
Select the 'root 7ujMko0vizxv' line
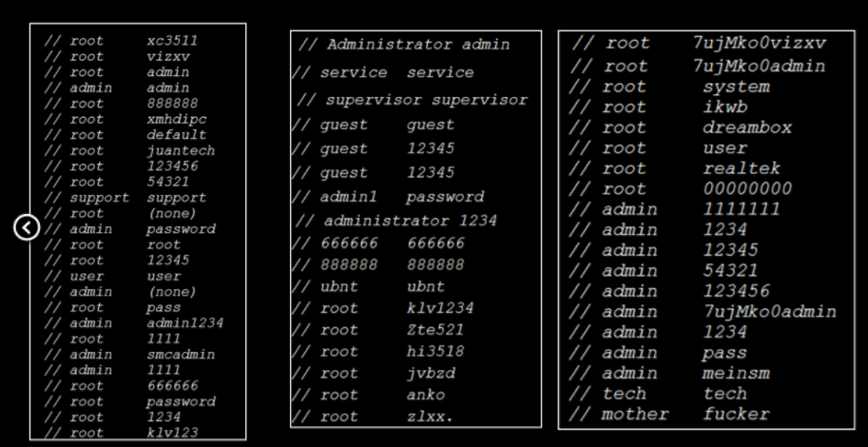(x=699, y=44)
